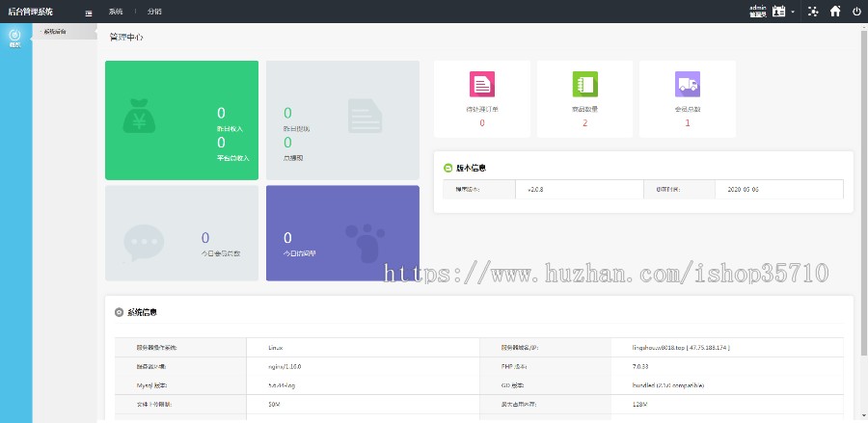
Task: Click the gray 系统信息 section gear icon
Action: click(119, 312)
